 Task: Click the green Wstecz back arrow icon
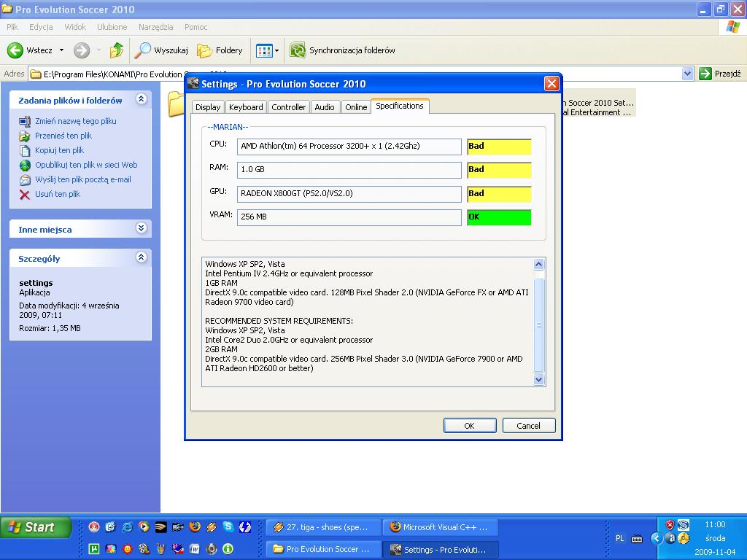pyautogui.click(x=15, y=50)
